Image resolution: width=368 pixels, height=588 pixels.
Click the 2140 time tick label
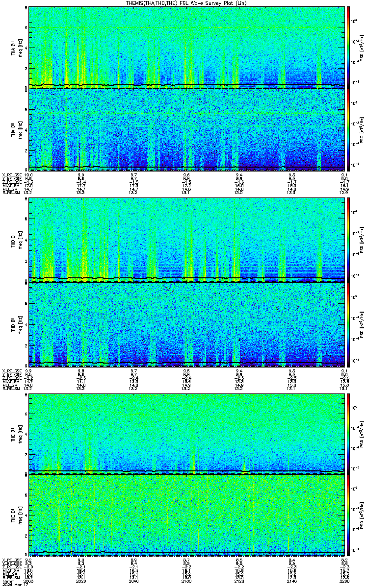pyautogui.click(x=291, y=581)
